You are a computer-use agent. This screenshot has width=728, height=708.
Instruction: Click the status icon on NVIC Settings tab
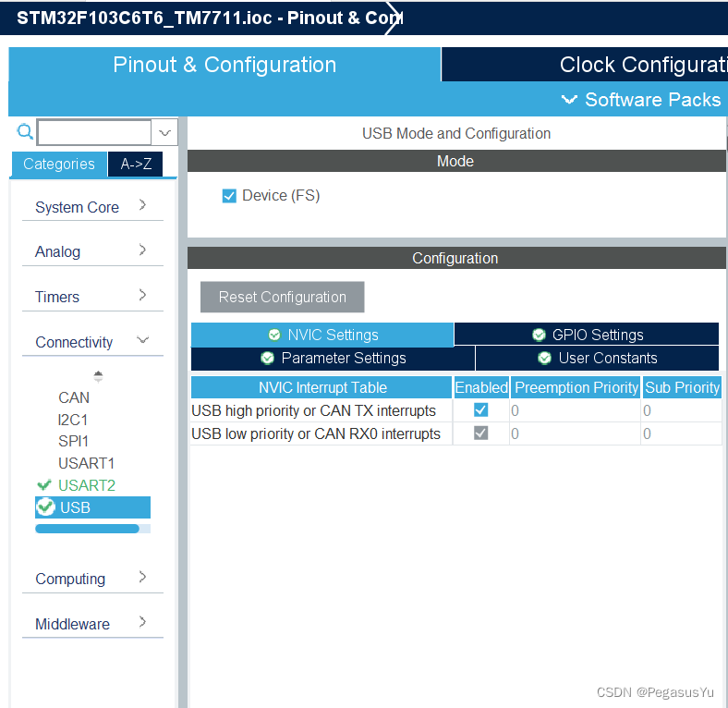[274, 335]
